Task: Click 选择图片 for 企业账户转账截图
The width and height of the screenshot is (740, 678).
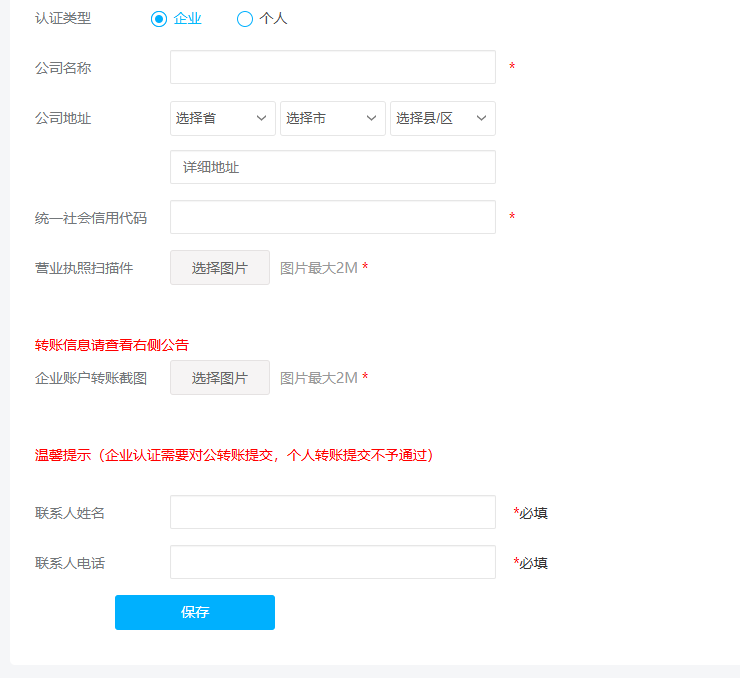Action: tap(220, 377)
